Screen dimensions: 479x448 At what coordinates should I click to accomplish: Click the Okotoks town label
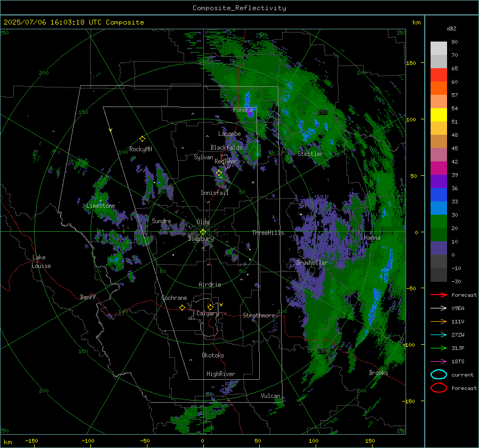coord(213,355)
